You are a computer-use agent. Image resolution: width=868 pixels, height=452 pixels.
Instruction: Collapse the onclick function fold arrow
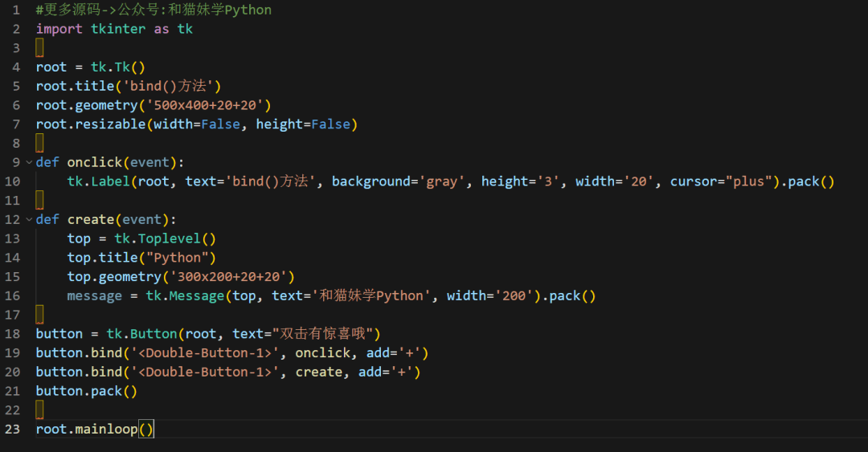tap(29, 162)
